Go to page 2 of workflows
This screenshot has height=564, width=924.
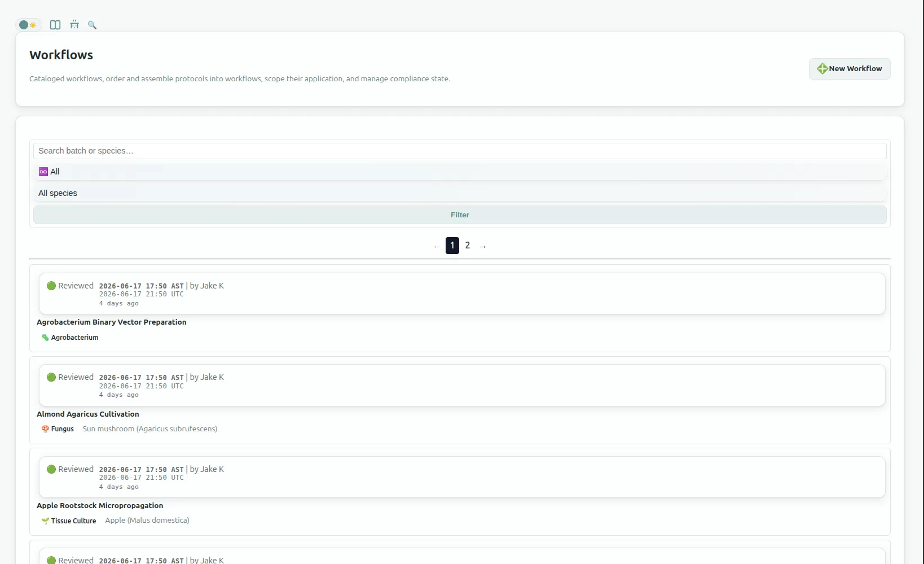coord(468,246)
